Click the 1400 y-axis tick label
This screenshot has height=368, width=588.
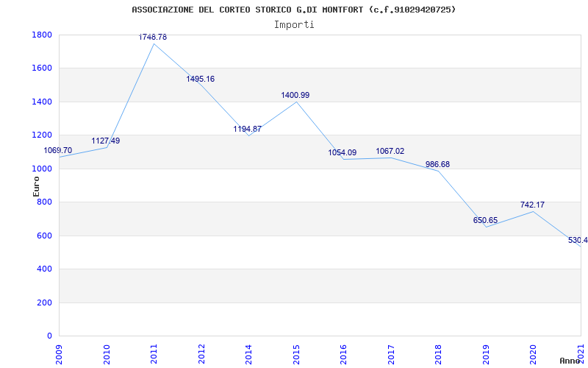[42, 102]
